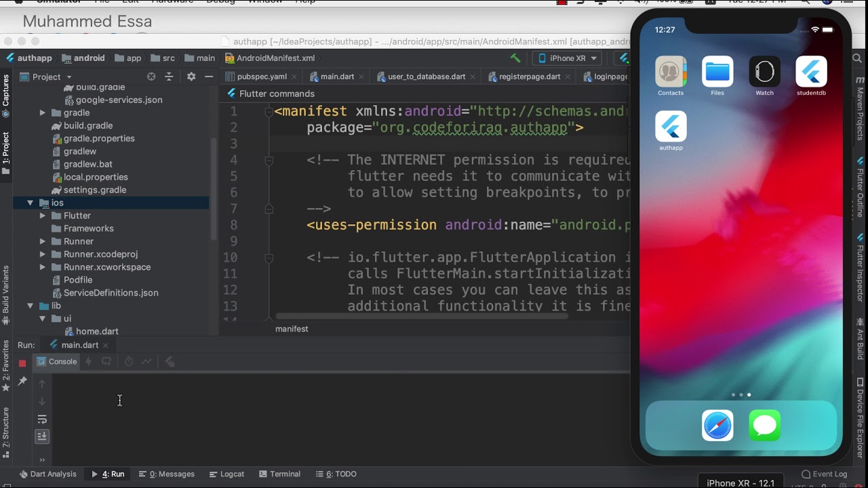
Task: Open the Event Log
Action: (824, 474)
